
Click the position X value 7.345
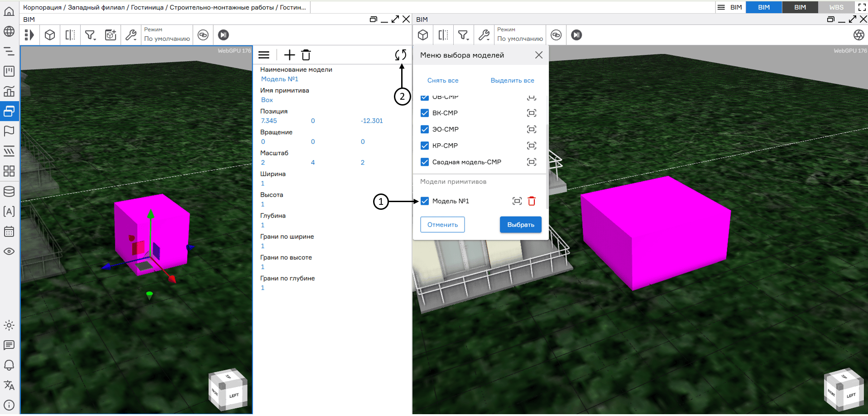tap(269, 121)
